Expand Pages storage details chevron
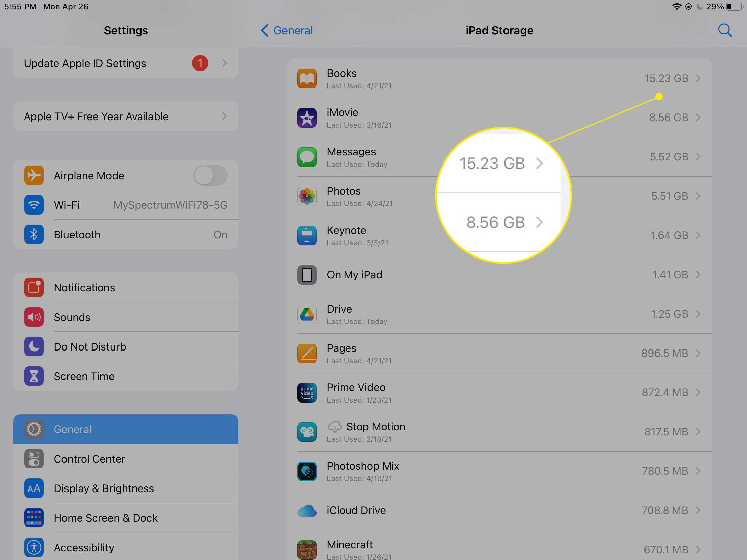The height and width of the screenshot is (560, 747). [698, 353]
